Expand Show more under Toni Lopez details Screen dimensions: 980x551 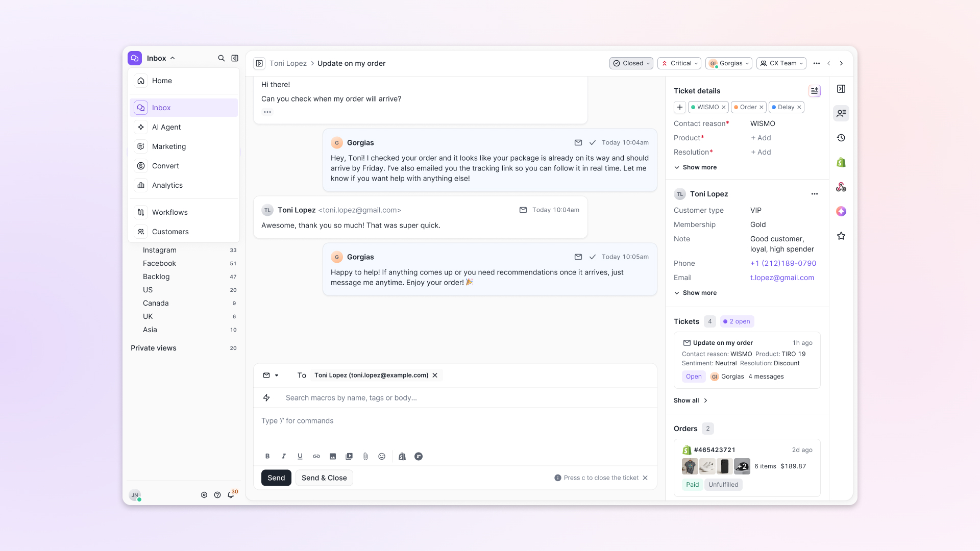point(696,293)
